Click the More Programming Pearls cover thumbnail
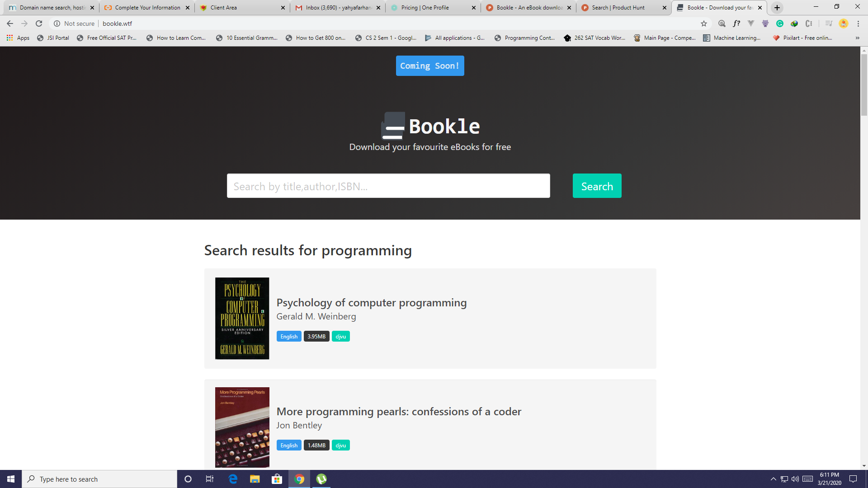Image resolution: width=868 pixels, height=488 pixels. click(242, 427)
